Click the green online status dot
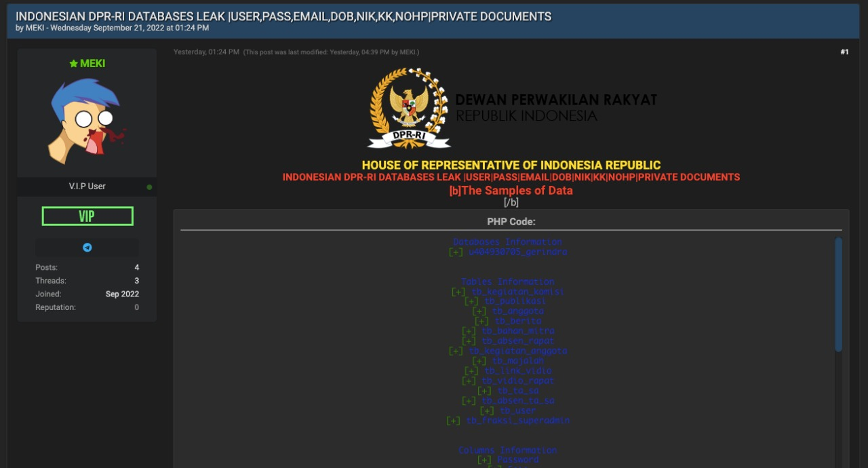 (149, 187)
